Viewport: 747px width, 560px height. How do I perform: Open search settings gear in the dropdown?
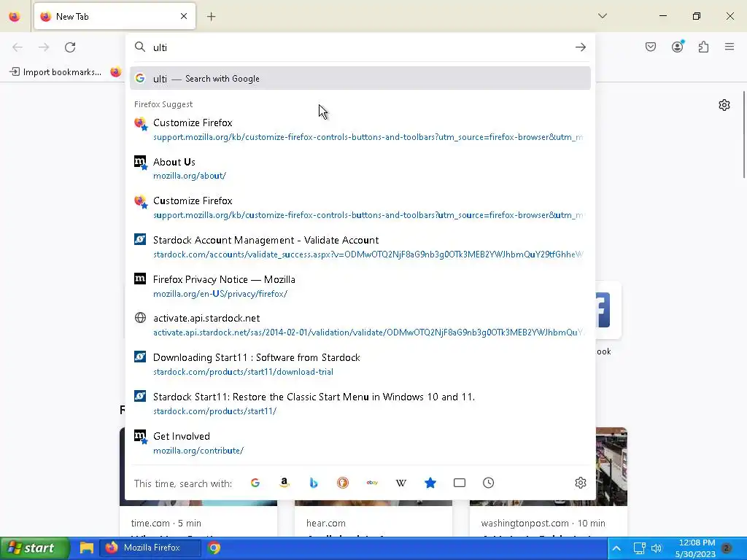click(x=580, y=483)
